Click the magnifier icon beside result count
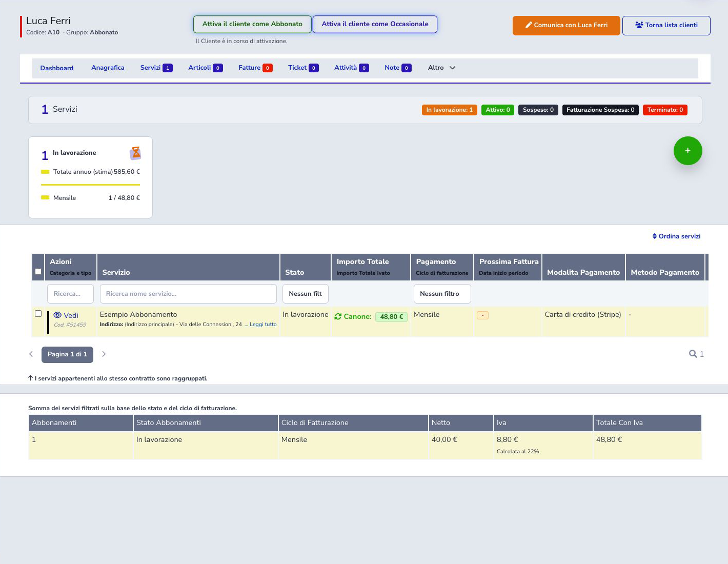 693,354
